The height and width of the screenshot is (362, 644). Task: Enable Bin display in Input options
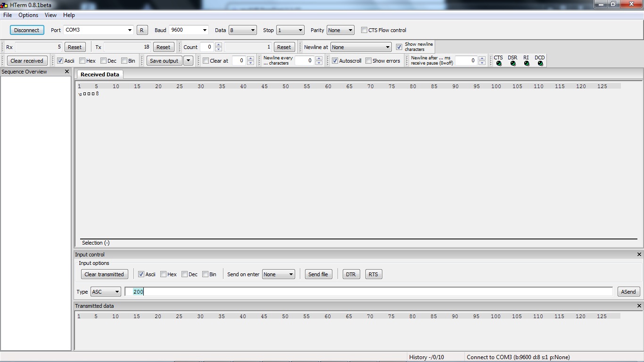(x=206, y=274)
